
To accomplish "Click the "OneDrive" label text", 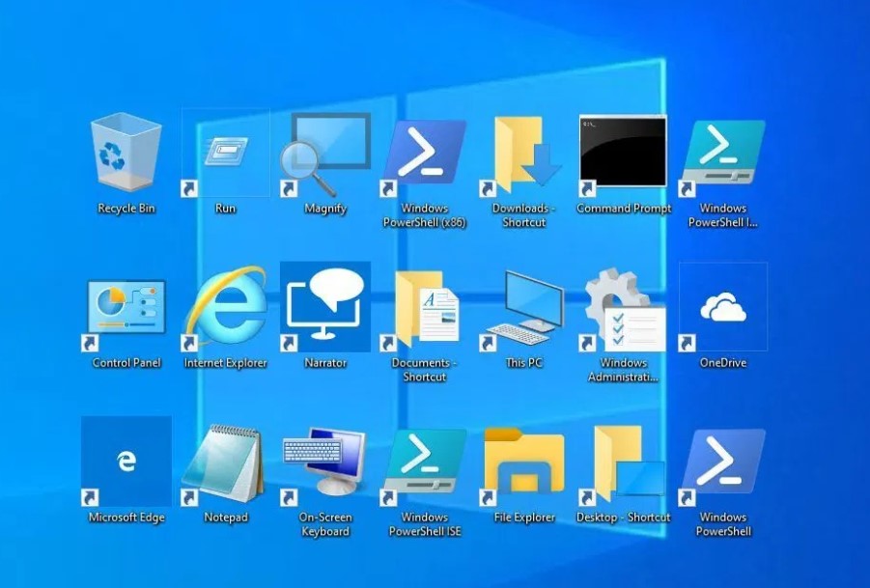I will tap(723, 363).
